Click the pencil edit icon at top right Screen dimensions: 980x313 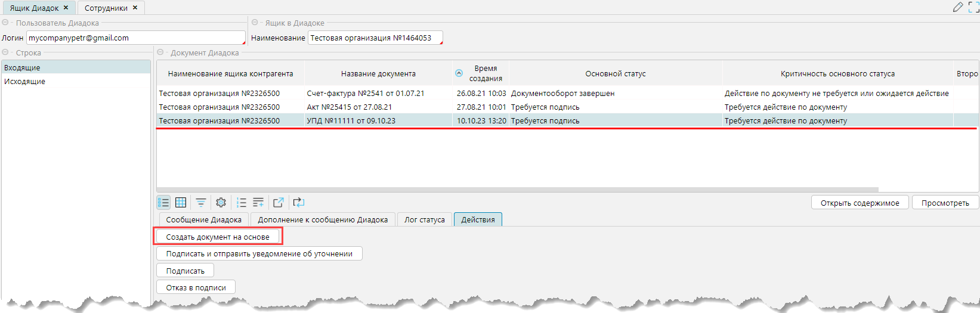pos(958,7)
